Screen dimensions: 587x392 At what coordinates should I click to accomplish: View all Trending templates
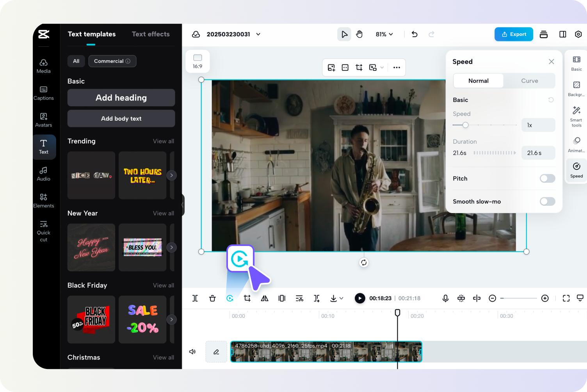[x=164, y=141]
